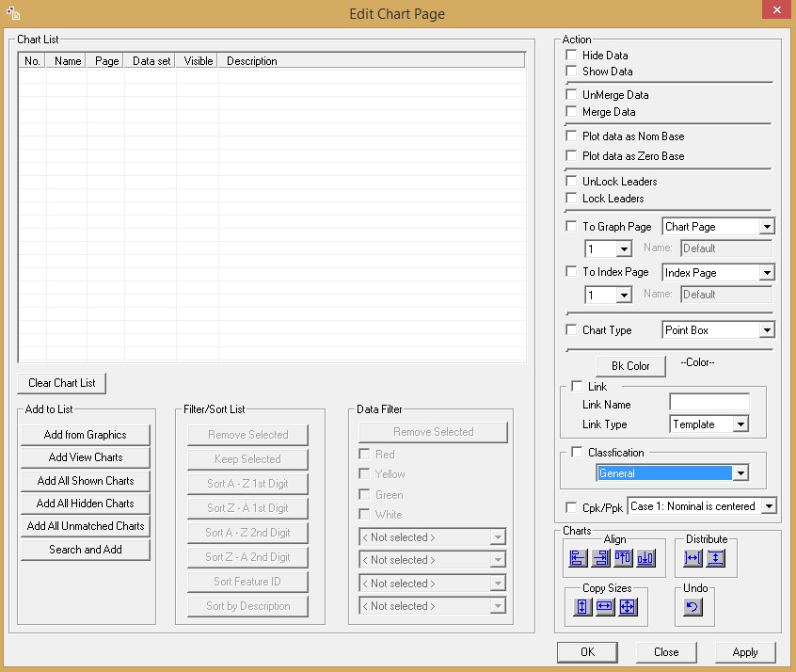Viewport: 796px width, 672px height.
Task: Click the copy both chart sizes icon
Action: coord(627,606)
